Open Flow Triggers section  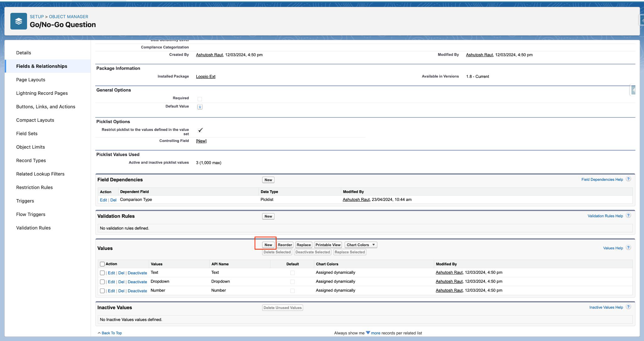(x=31, y=215)
